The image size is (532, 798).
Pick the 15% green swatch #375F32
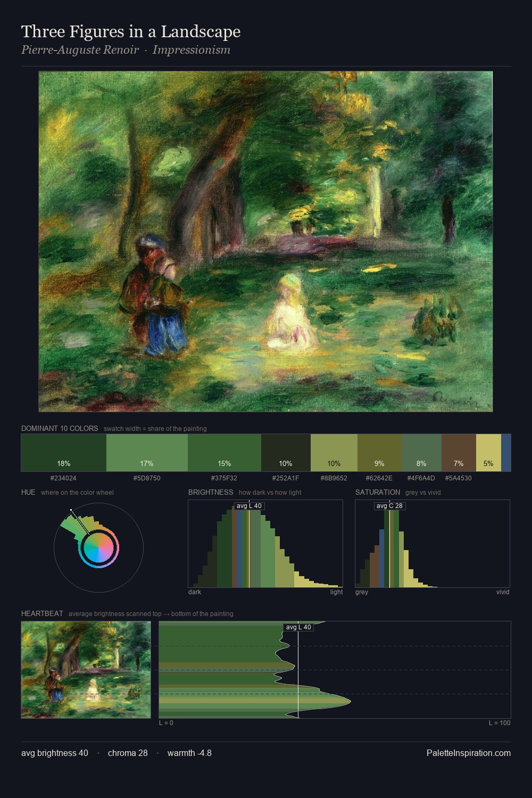[225, 453]
